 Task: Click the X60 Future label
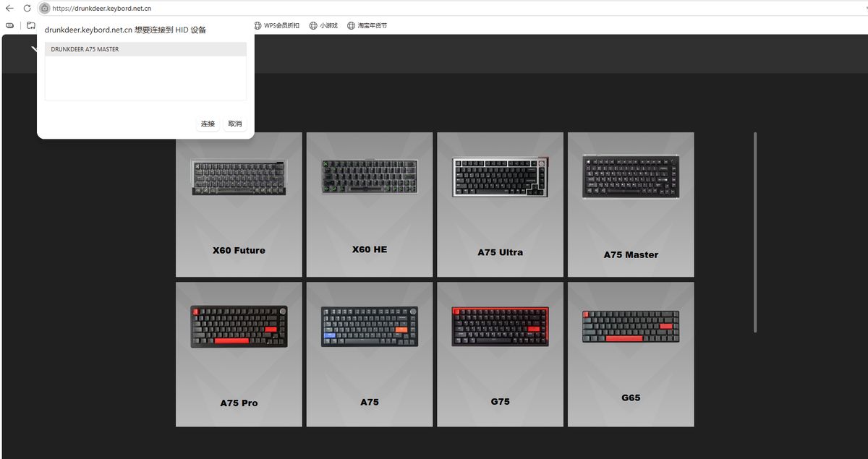coord(239,251)
